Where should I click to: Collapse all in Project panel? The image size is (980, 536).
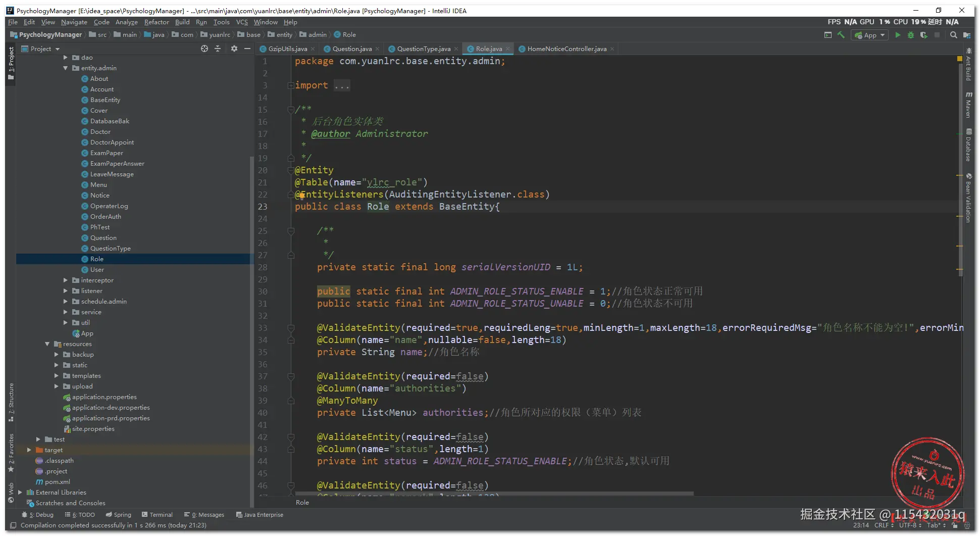tap(218, 48)
